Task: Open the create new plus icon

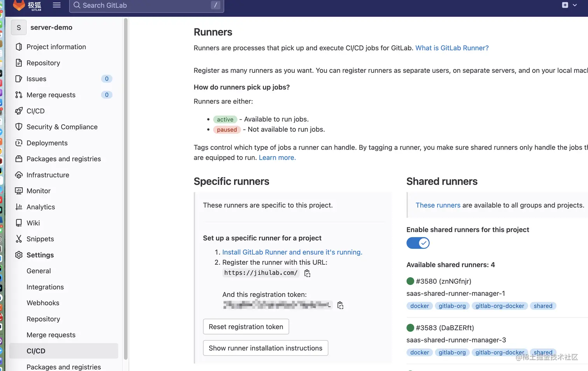Action: 565,5
